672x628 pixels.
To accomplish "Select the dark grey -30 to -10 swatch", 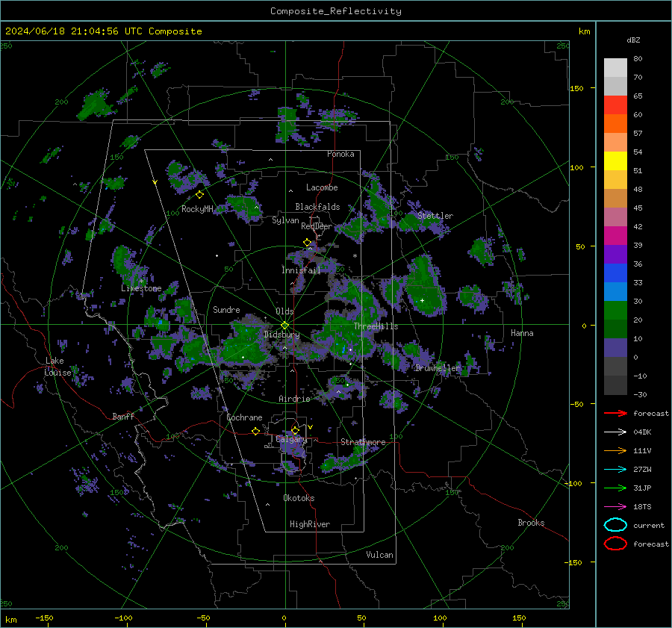I will click(x=615, y=385).
